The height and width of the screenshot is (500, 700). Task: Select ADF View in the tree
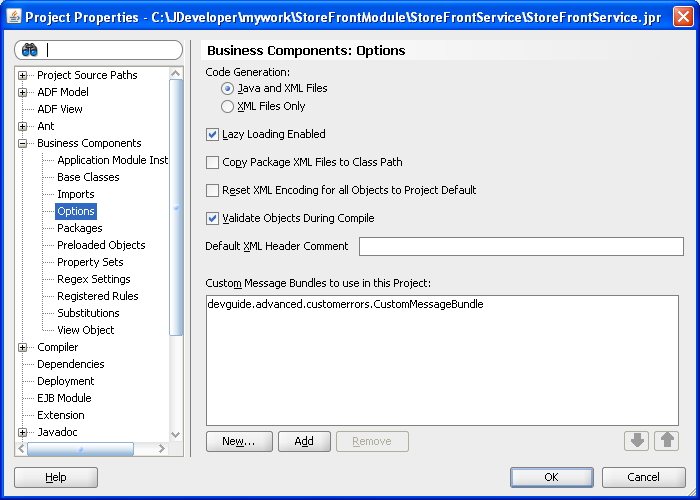tap(60, 109)
